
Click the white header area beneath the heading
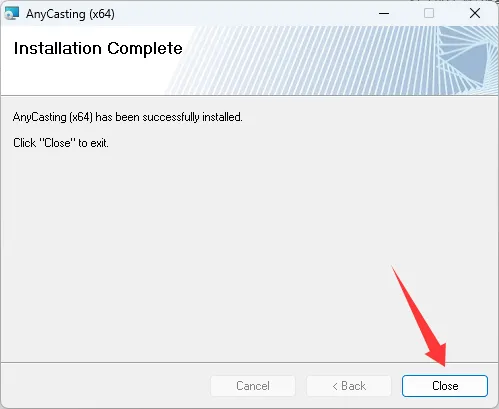pos(83,77)
